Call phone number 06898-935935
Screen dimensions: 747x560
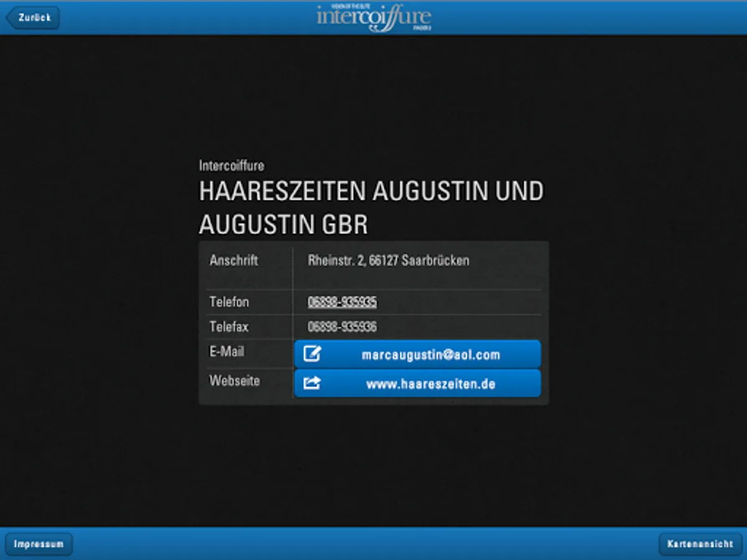click(x=342, y=302)
